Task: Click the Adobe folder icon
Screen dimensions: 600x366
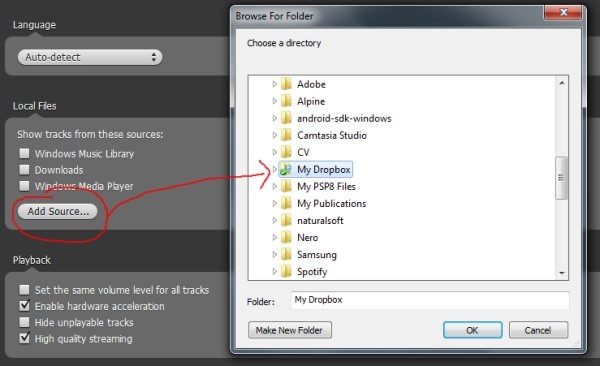Action: click(286, 84)
